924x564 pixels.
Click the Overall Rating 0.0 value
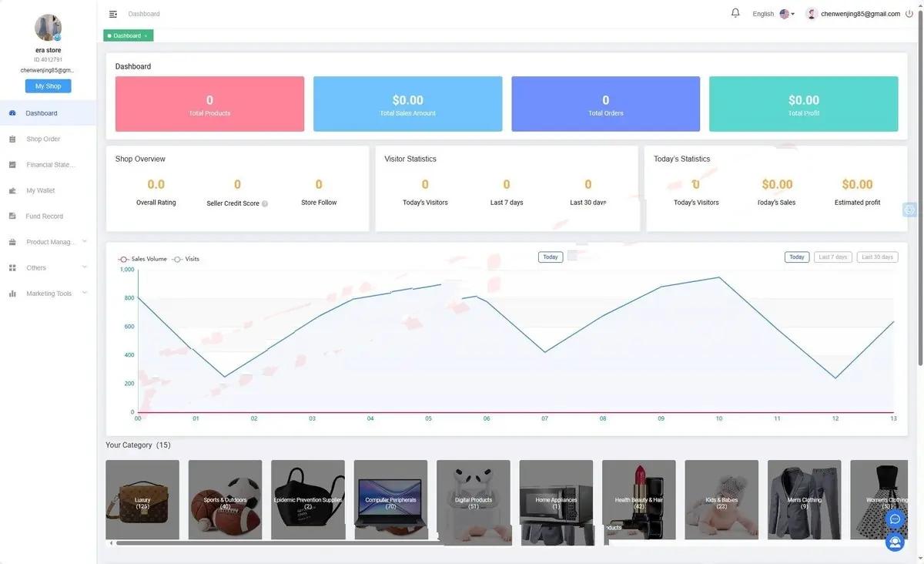coord(156,184)
